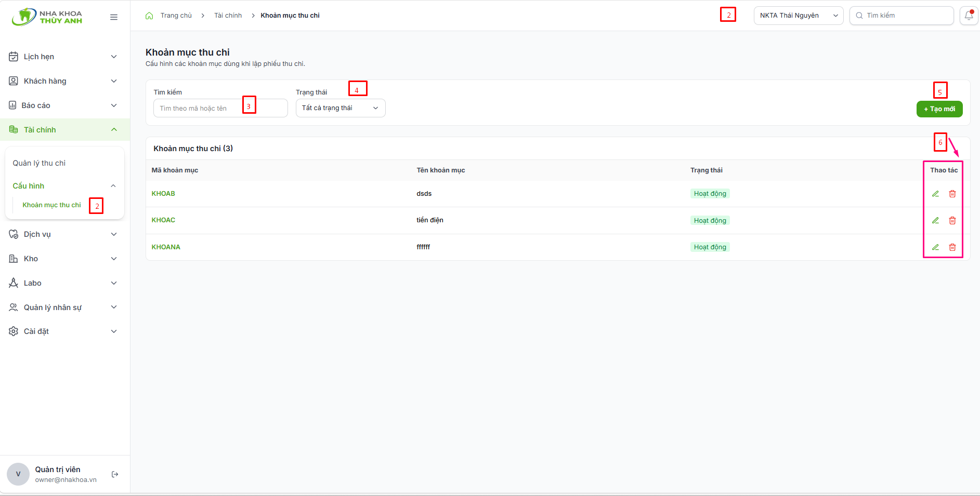Click the user avatar V
The width and height of the screenshot is (980, 496).
(x=18, y=474)
